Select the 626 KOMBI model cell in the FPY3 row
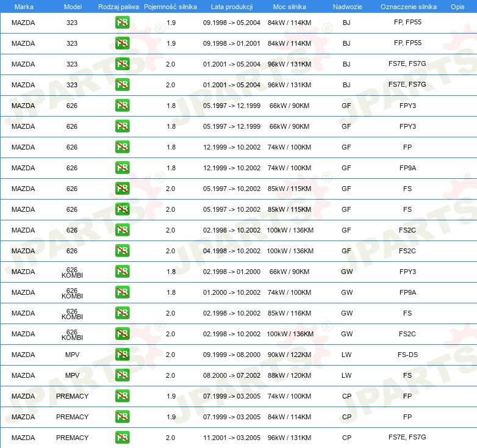477x448 pixels. [72, 272]
